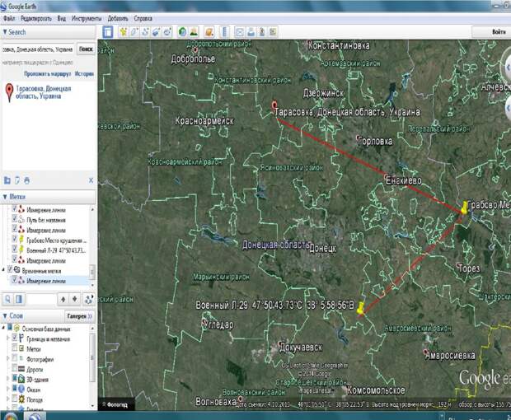Select the add path tool
511x420 pixels.
coord(145,32)
